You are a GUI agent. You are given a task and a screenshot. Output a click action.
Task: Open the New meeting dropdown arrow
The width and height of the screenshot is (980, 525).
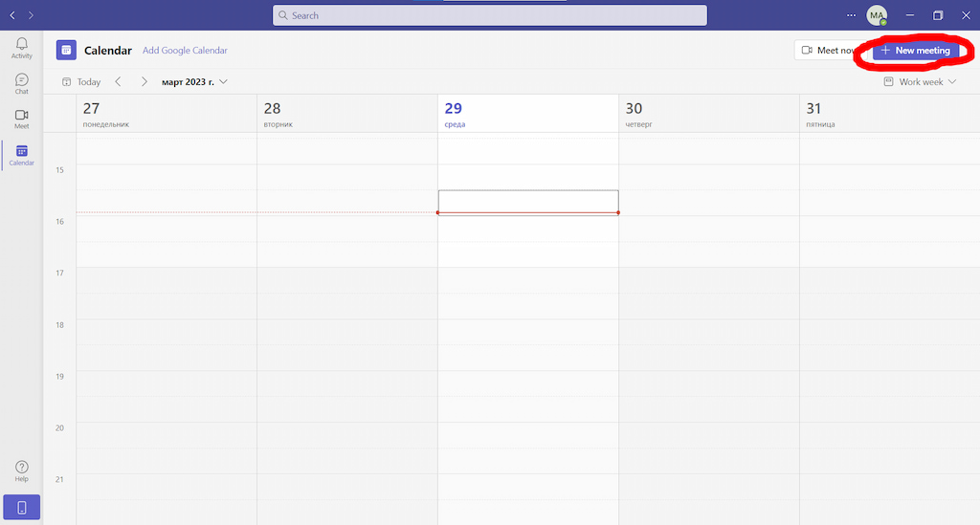click(x=965, y=51)
